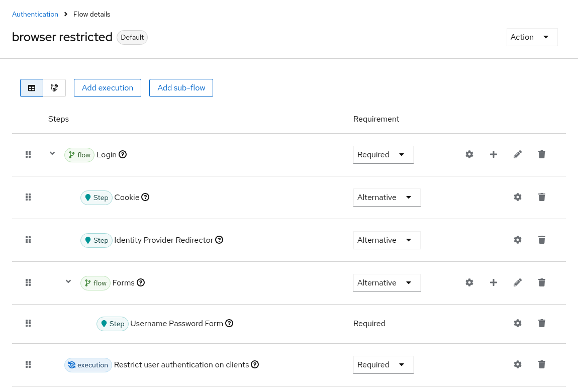Click help icon next to Restrict user authentication

pos(255,364)
